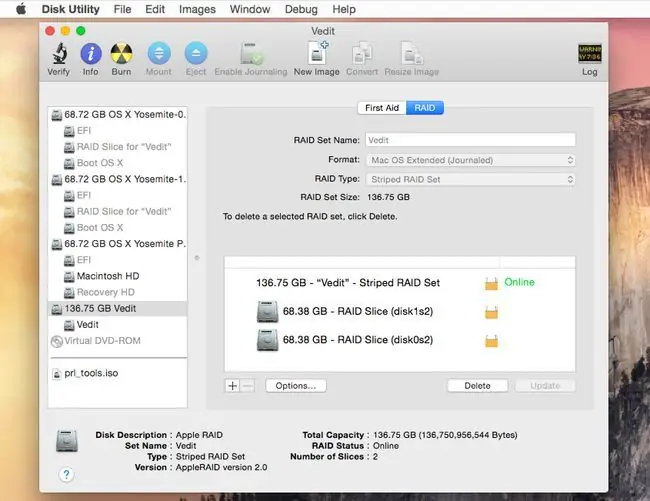This screenshot has height=501, width=650.
Task: Open the Log viewer icon
Action: (x=589, y=54)
